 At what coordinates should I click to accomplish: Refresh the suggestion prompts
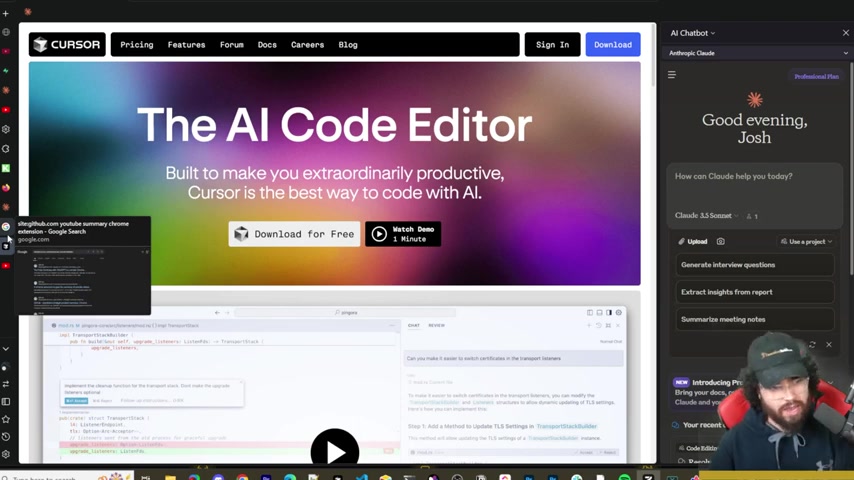(812, 345)
